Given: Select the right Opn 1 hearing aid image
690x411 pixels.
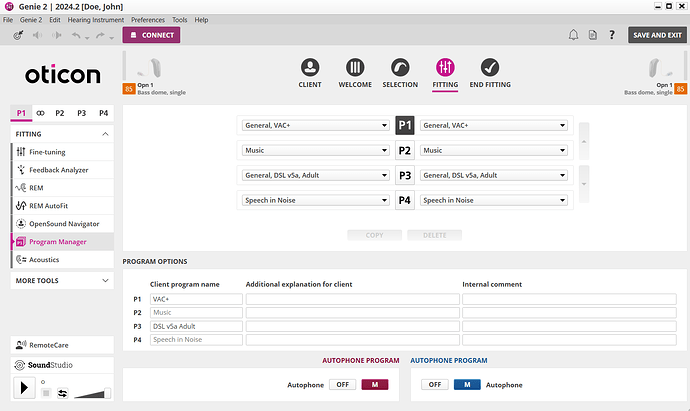Looking at the screenshot, I should pos(660,68).
